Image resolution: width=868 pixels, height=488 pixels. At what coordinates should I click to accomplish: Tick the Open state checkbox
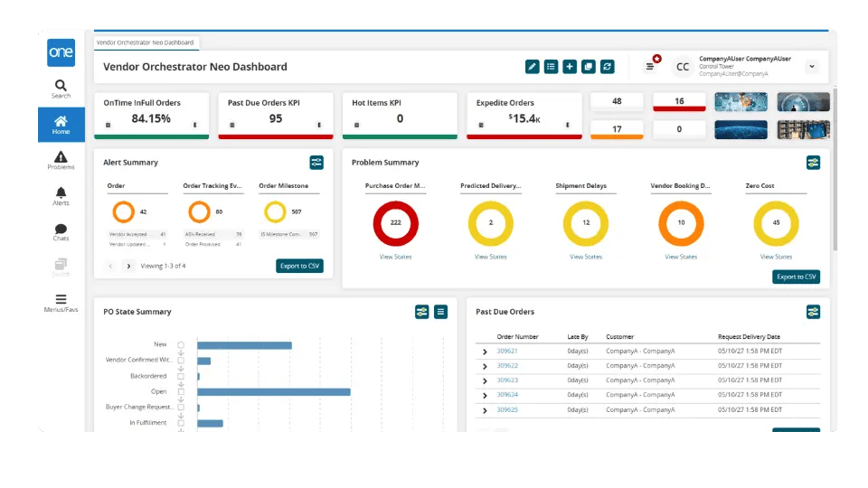pos(181,391)
